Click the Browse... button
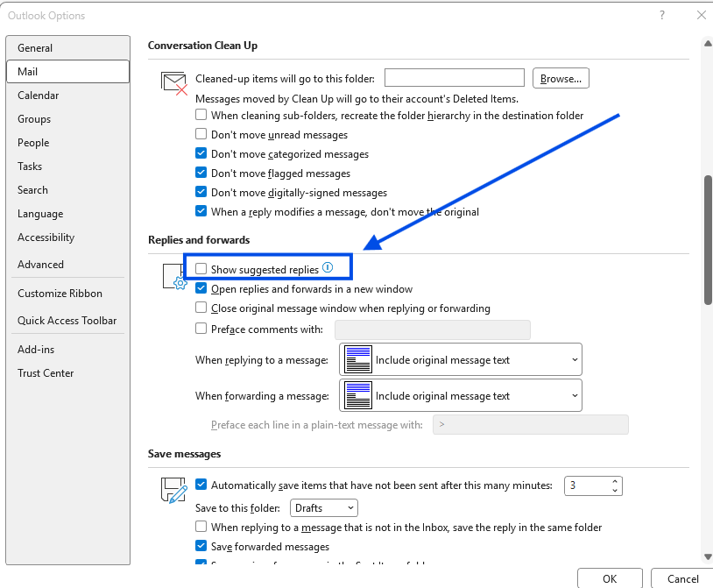Image resolution: width=713 pixels, height=588 pixels. coord(561,78)
